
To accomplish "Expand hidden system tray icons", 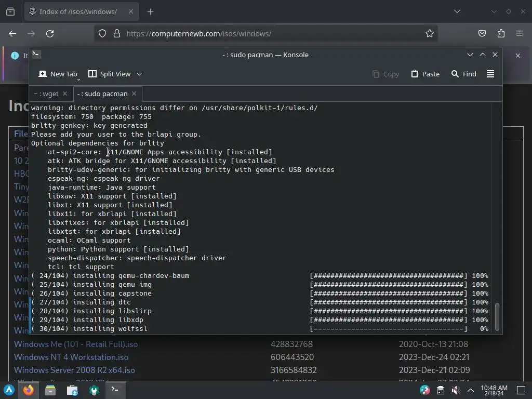I will pyautogui.click(x=471, y=390).
